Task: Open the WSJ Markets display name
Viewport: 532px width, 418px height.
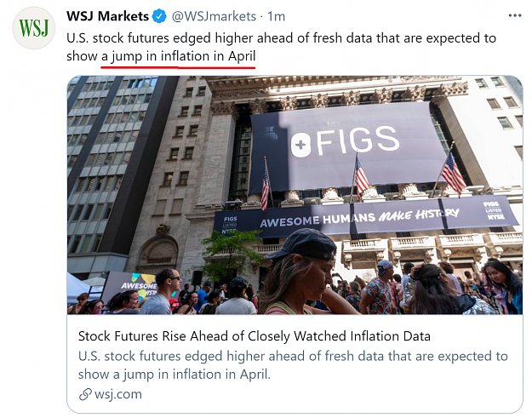Action: pyautogui.click(x=107, y=16)
